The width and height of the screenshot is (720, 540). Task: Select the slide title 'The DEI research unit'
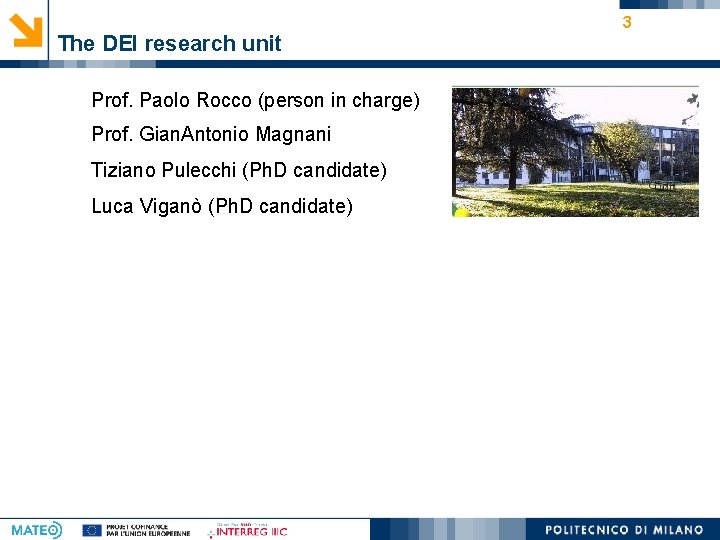tap(169, 44)
